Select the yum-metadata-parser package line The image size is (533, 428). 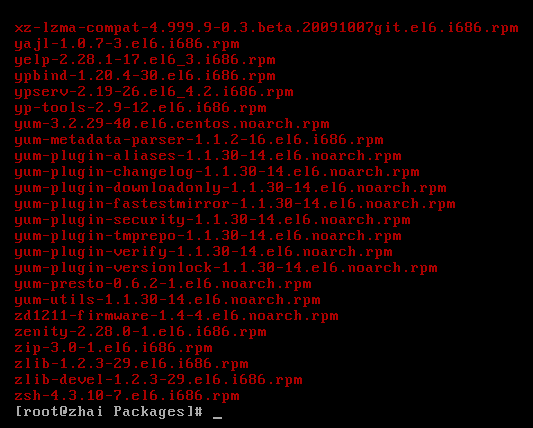coord(199,140)
